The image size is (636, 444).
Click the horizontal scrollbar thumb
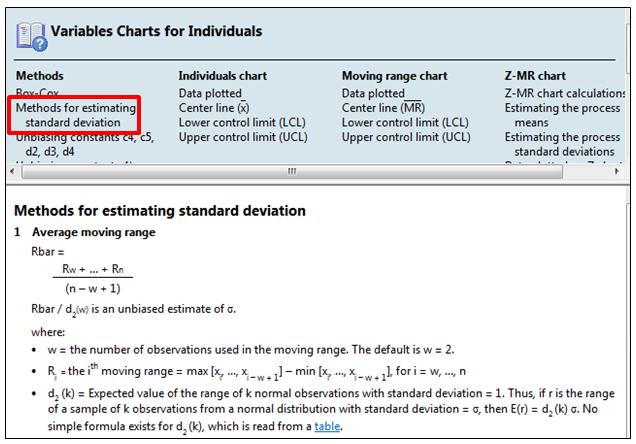290,171
